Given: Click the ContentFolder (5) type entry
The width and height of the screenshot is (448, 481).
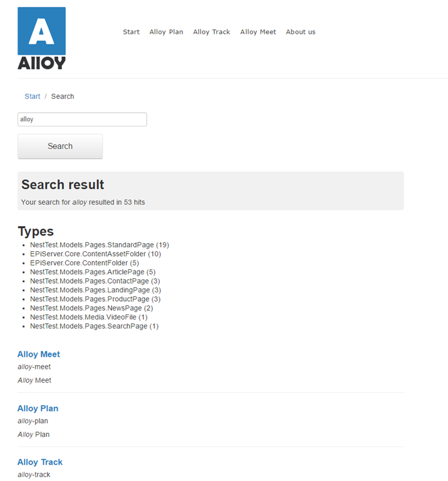Looking at the screenshot, I should tap(84, 263).
